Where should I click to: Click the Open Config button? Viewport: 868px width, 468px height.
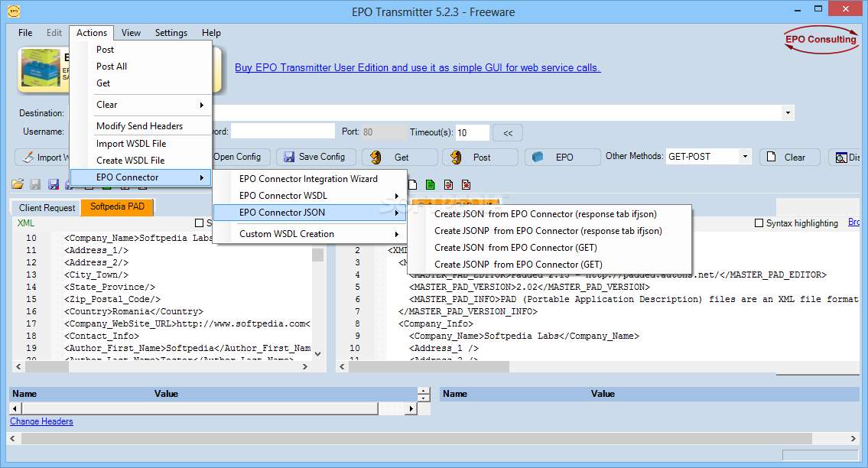click(x=241, y=158)
